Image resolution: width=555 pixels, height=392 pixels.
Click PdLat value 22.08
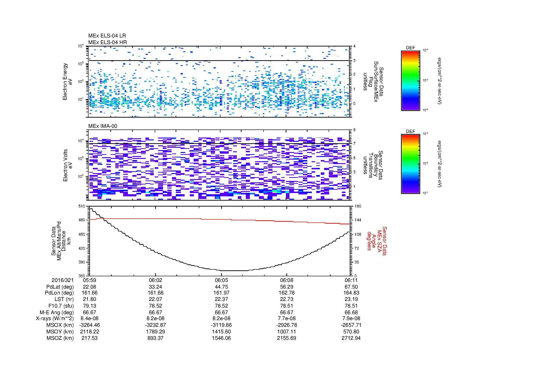click(x=89, y=287)
